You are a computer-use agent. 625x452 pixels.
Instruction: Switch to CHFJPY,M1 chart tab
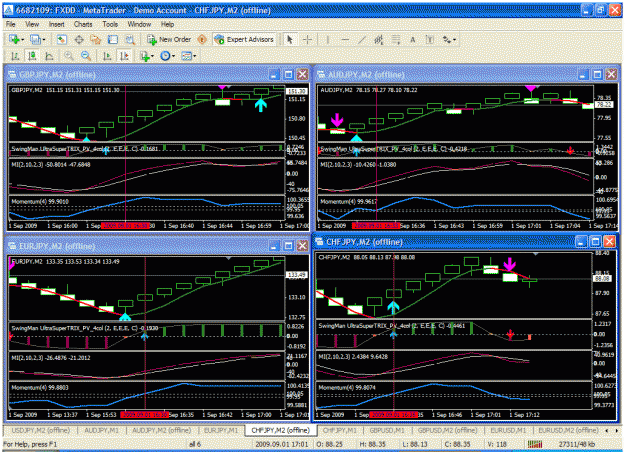[x=340, y=430]
